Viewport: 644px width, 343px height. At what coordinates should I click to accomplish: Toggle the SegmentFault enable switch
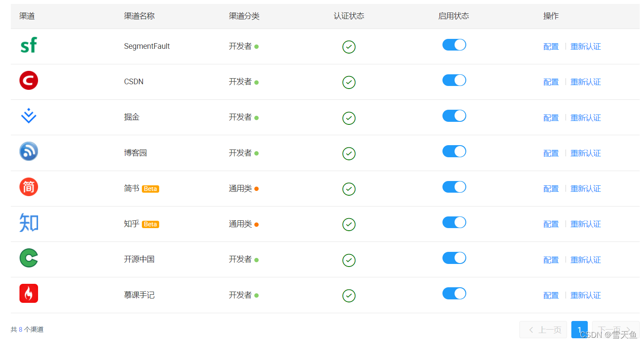[454, 45]
